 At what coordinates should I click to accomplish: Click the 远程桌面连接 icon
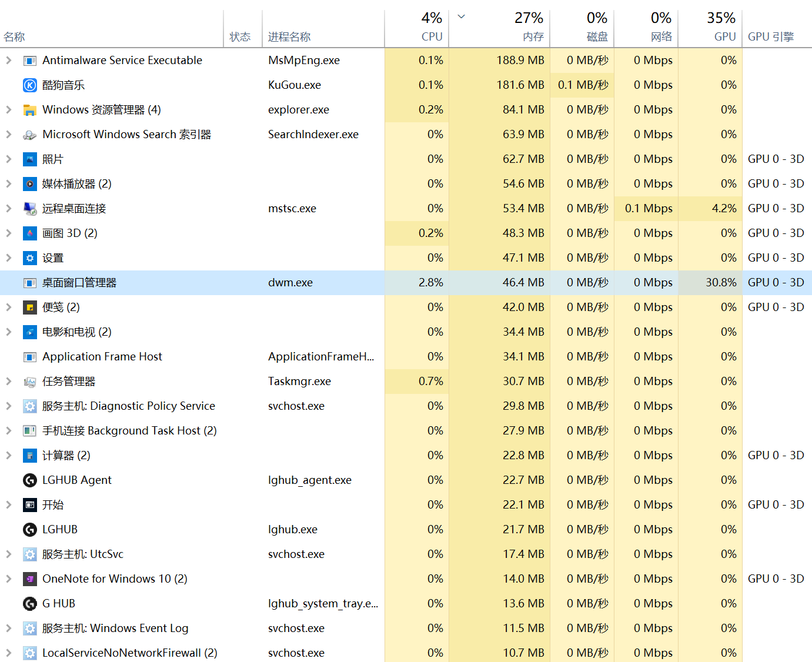point(29,209)
